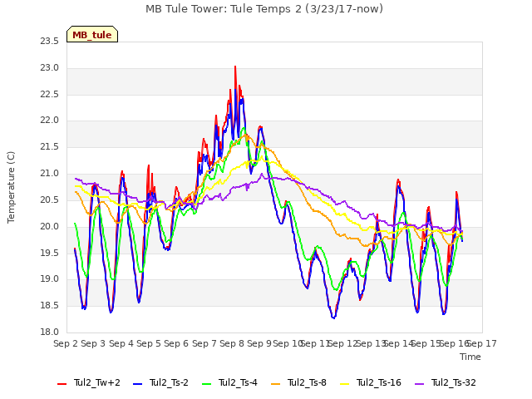Click the Sep 6 x-axis tick label
Screen dimensions: 532x399
tap(176, 343)
